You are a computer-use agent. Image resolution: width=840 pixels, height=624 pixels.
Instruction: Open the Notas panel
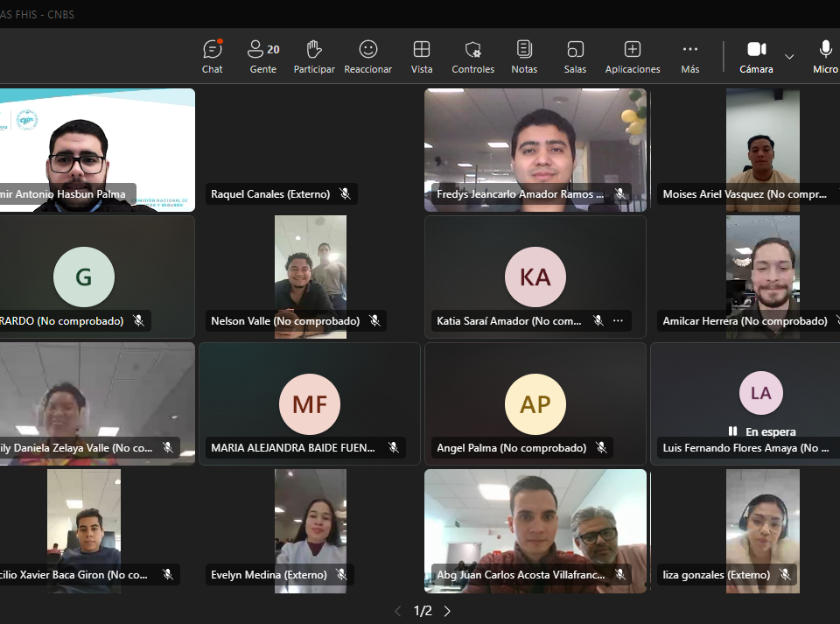pyautogui.click(x=524, y=56)
